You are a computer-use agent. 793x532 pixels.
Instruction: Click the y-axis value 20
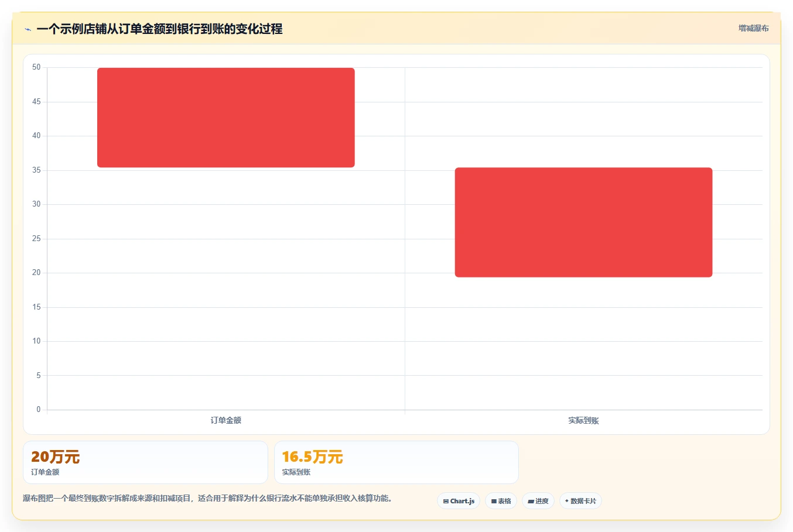(x=36, y=273)
